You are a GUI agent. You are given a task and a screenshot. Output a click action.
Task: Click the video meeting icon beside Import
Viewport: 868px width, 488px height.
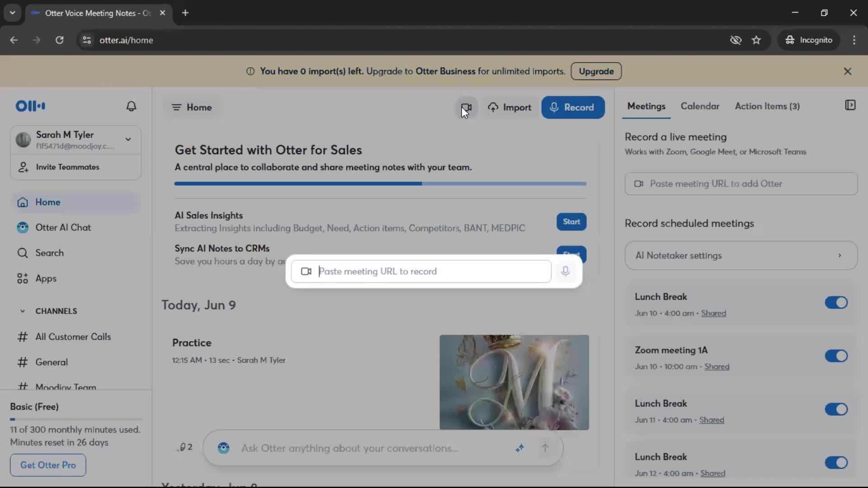coord(466,108)
